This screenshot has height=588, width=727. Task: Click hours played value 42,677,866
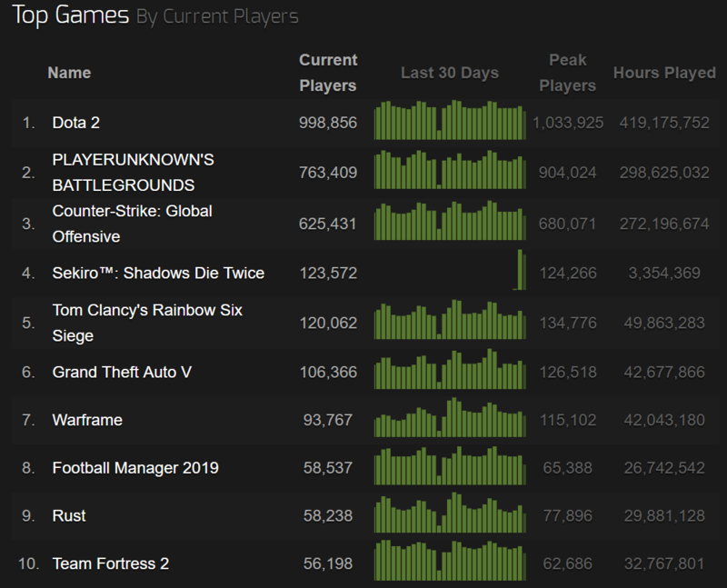664,372
